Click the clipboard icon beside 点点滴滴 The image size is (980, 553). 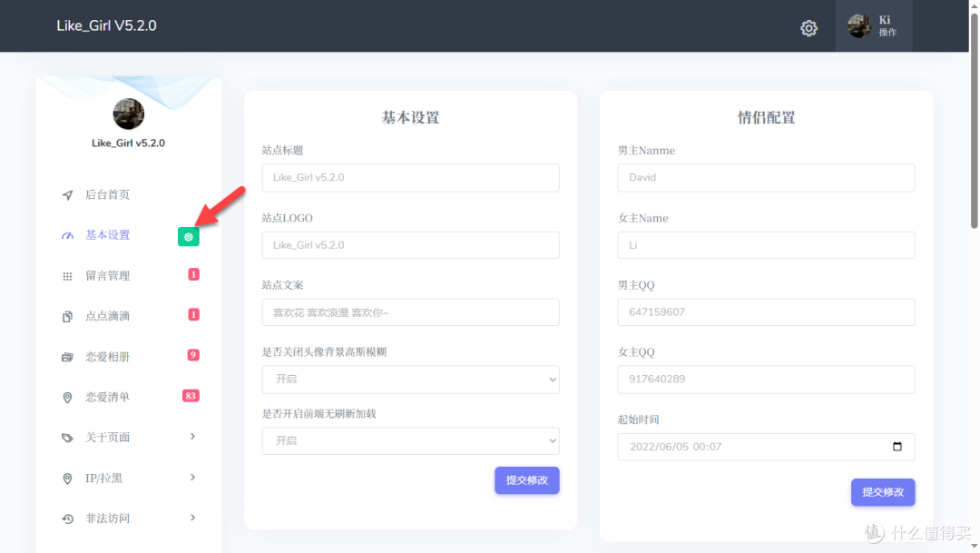point(67,317)
